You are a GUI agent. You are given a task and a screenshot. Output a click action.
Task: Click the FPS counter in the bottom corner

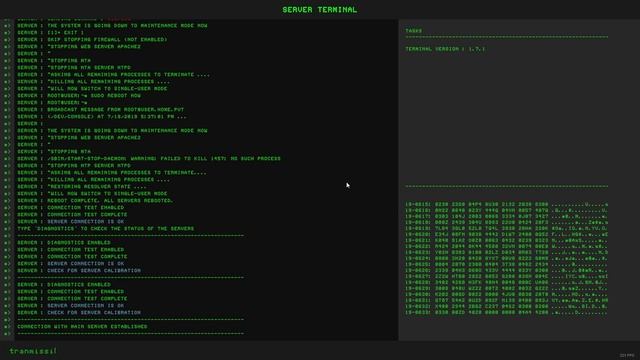pos(627,356)
